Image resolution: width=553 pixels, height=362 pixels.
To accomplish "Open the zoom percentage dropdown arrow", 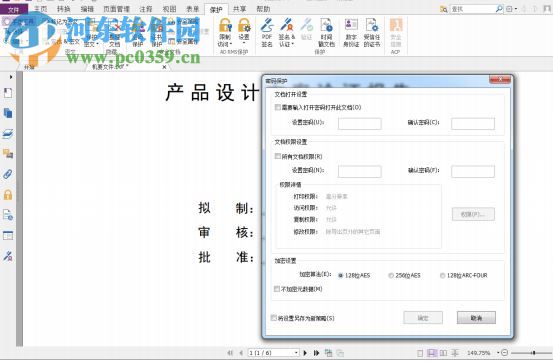I will point(498,352).
